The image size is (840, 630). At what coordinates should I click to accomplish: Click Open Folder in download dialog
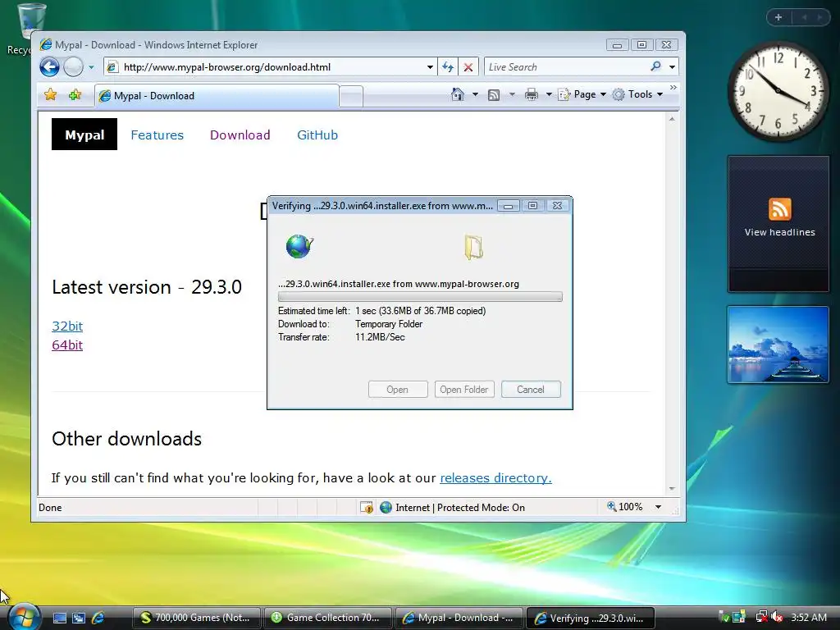tap(464, 390)
